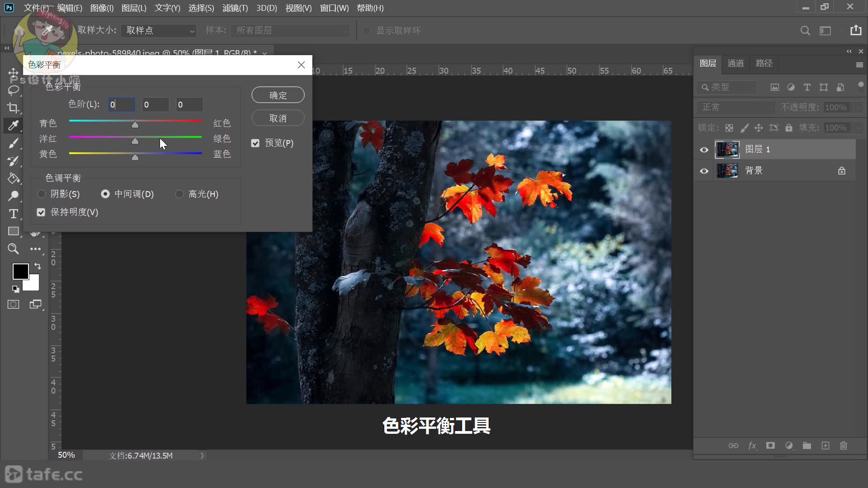
Task: Lock image pixels with brush icon
Action: [744, 128]
